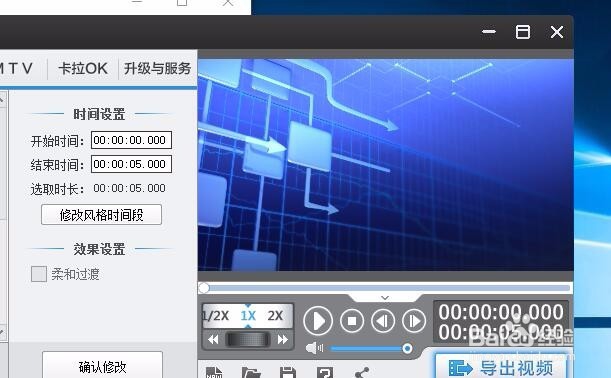Close the video editor window
The height and width of the screenshot is (378, 611).
(x=557, y=32)
